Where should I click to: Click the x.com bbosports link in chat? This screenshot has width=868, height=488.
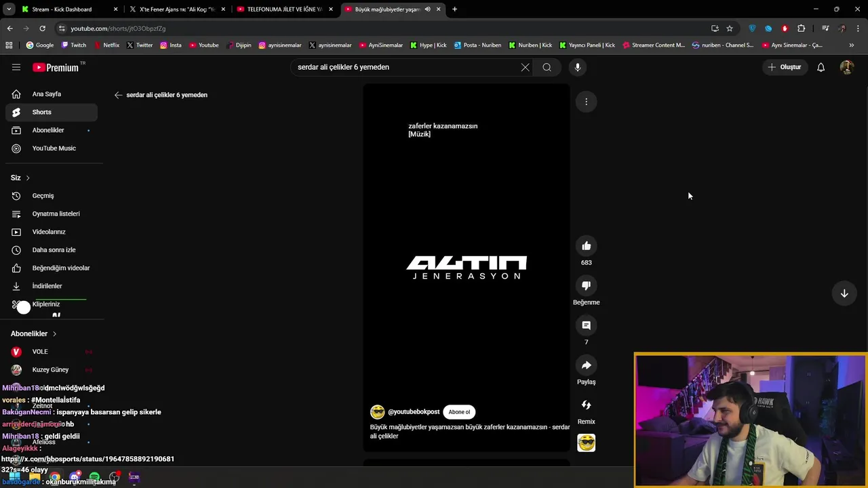[x=87, y=464]
